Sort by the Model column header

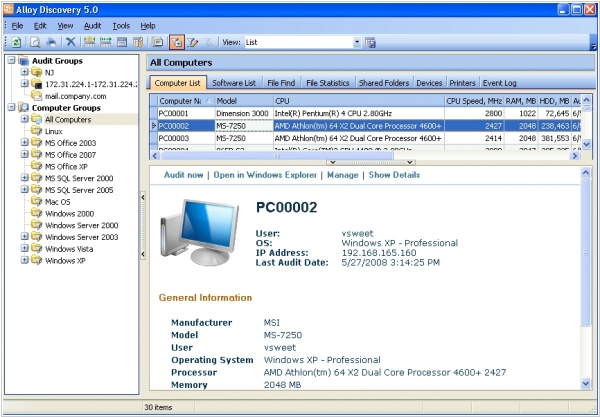pos(244,101)
